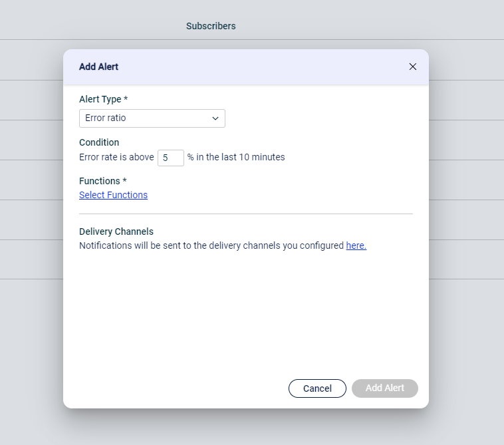504x445 pixels.
Task: Click the Alert Type field label
Action: click(103, 99)
